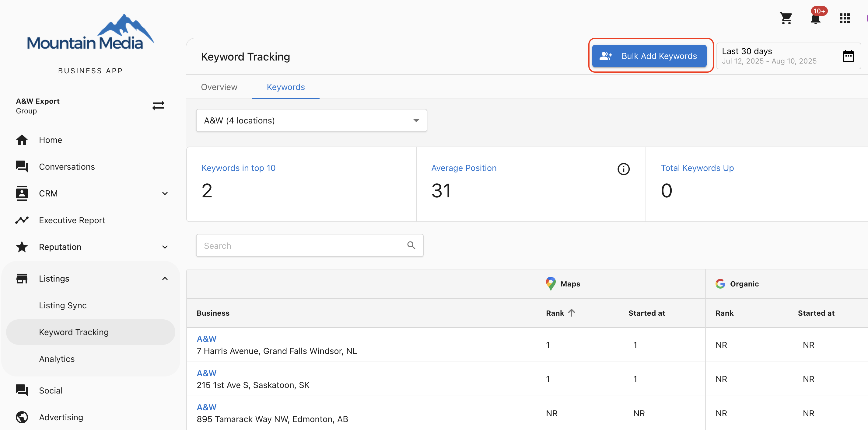The height and width of the screenshot is (430, 868).
Task: Click the Google Organic logo icon
Action: [x=720, y=284]
